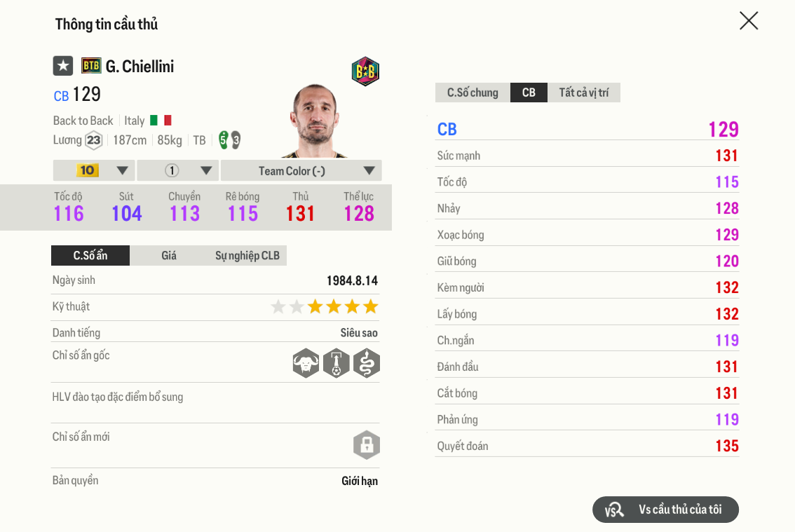Show the Tất cả vị trí view
This screenshot has height=532, width=795.
point(583,93)
